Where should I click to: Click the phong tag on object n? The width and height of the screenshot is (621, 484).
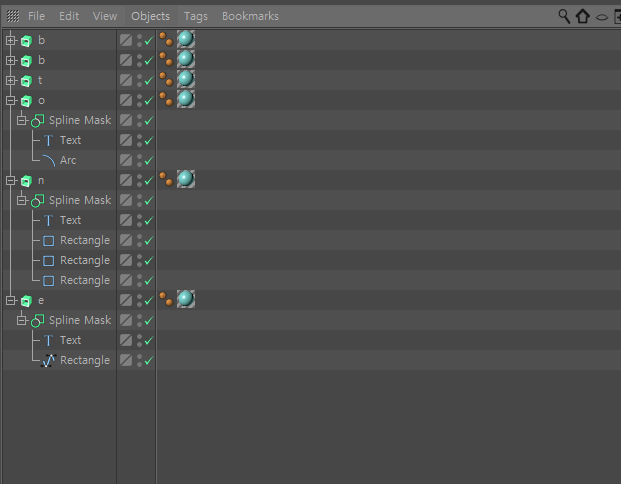pos(166,179)
